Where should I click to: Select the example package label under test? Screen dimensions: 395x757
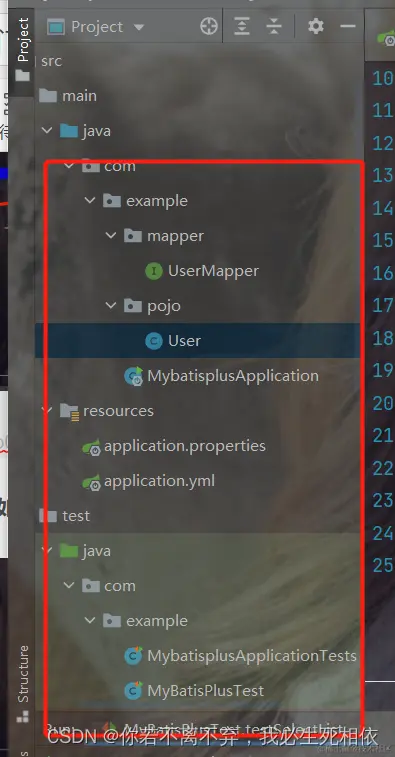157,621
